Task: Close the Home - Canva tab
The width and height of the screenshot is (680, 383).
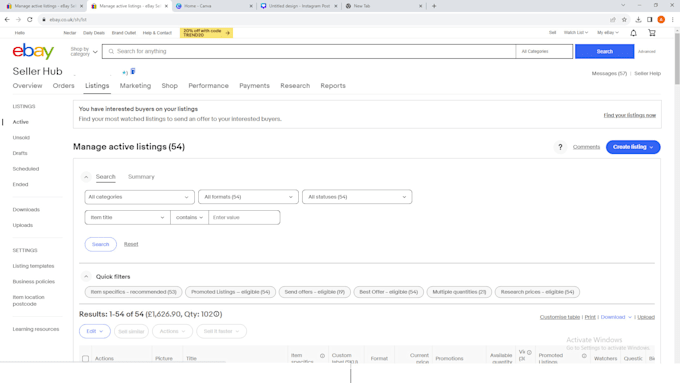Action: [x=251, y=6]
